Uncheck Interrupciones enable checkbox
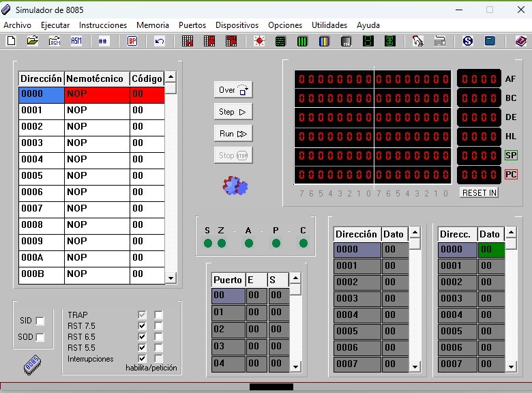Viewport: 532px width, 393px height. (142, 358)
